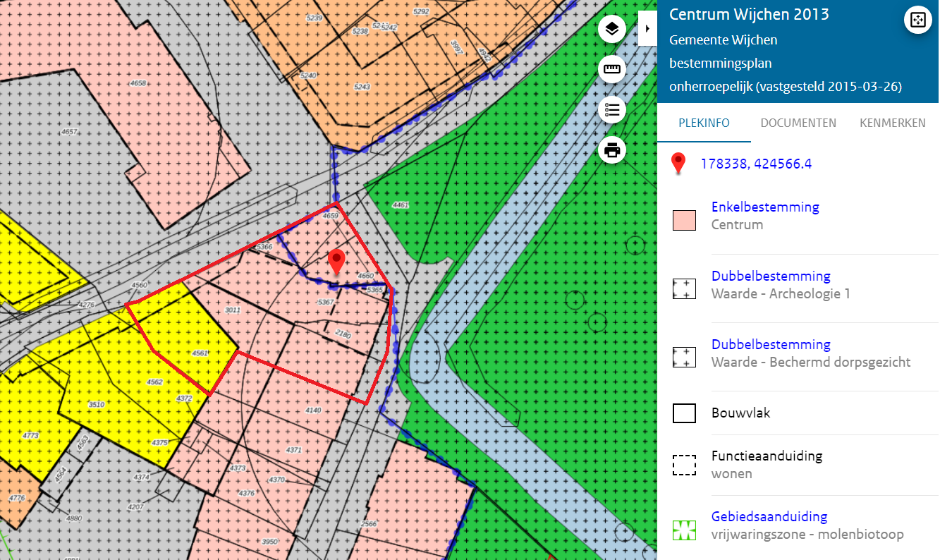Viewport: 940px width, 560px height.
Task: Open the Enkelbestemming Centrum link
Action: tap(765, 207)
